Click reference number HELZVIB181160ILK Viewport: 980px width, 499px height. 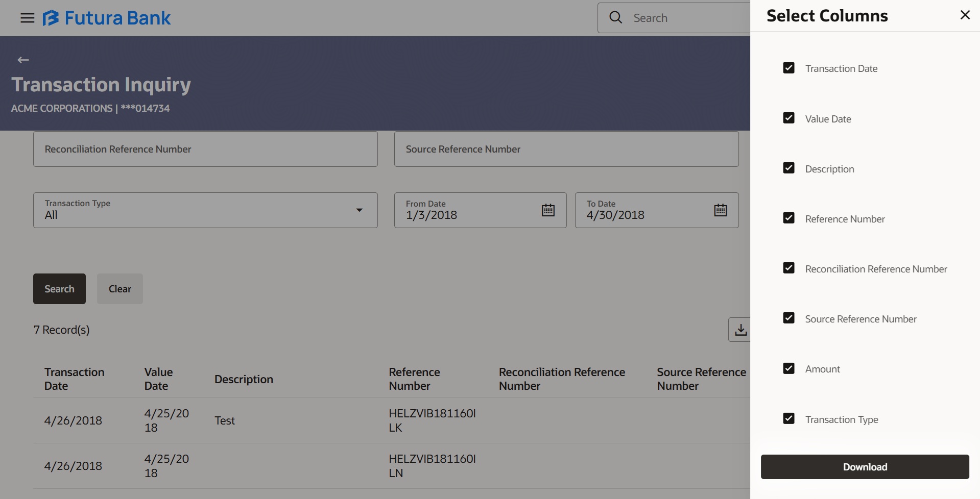(x=432, y=420)
